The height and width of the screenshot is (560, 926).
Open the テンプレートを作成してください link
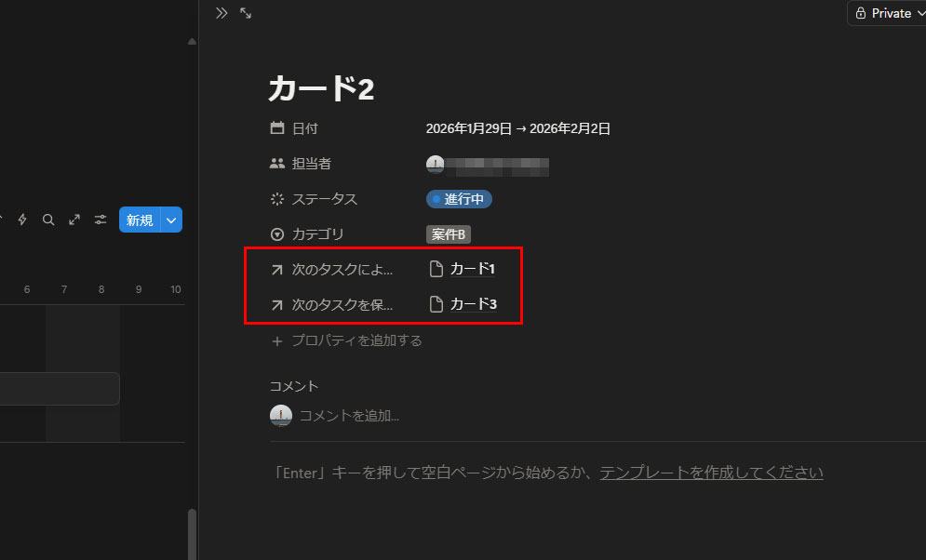(x=711, y=473)
